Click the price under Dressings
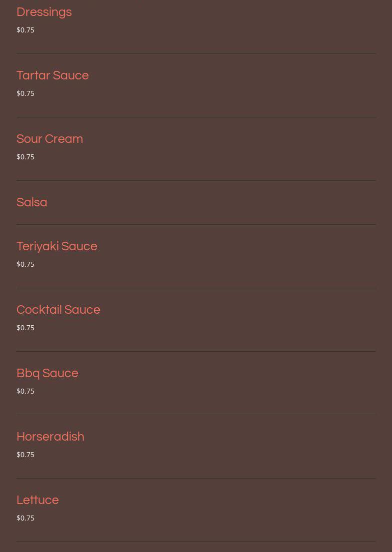392x552 pixels. coord(25,30)
